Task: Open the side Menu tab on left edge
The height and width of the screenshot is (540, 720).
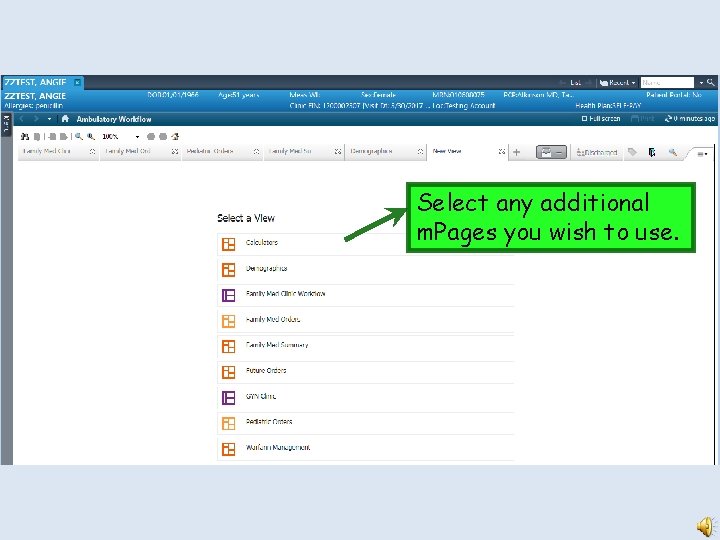Action: click(6, 124)
